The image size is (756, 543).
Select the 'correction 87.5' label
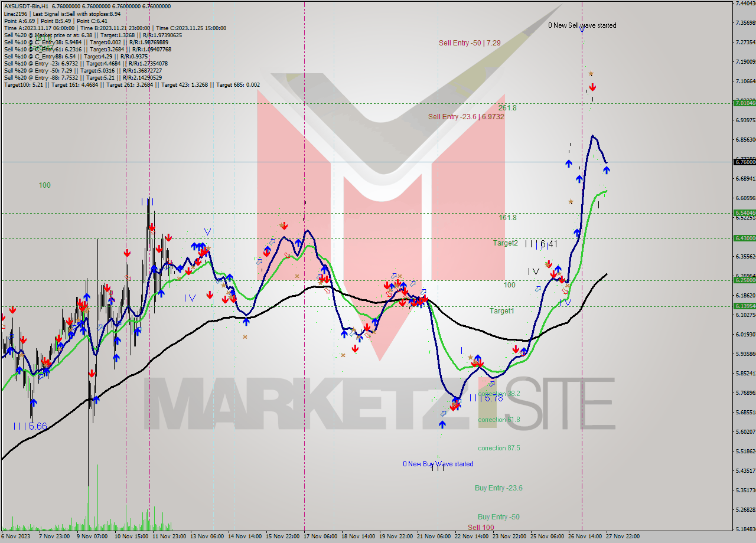(x=499, y=448)
